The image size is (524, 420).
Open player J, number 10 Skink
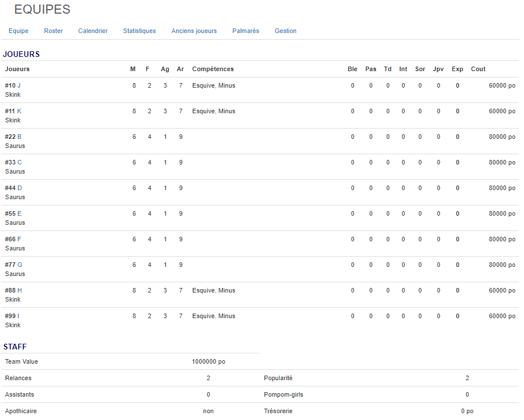tap(19, 85)
